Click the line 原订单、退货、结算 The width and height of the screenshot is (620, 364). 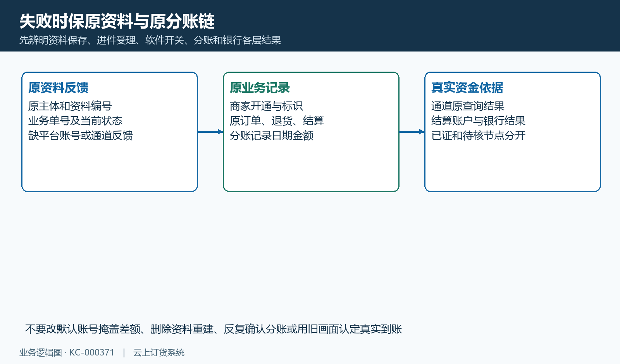point(277,121)
